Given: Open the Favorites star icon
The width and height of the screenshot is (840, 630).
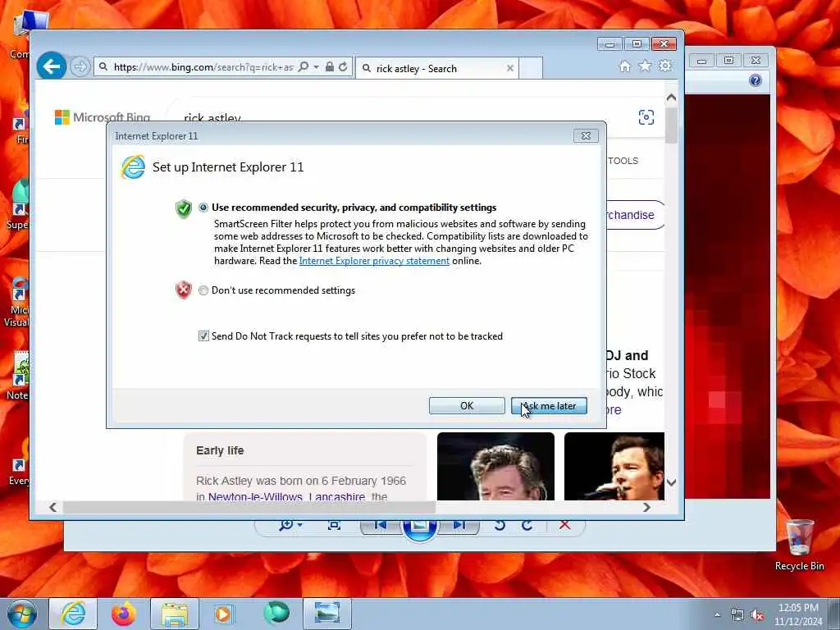Looking at the screenshot, I should [x=645, y=66].
